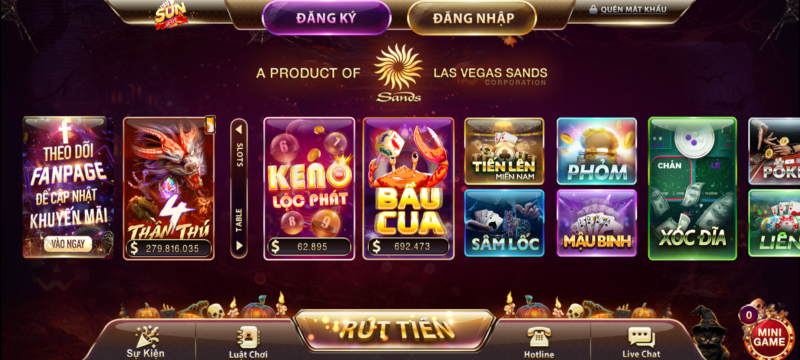Open the Live Chat icon
The width and height of the screenshot is (800, 360).
coord(641,337)
